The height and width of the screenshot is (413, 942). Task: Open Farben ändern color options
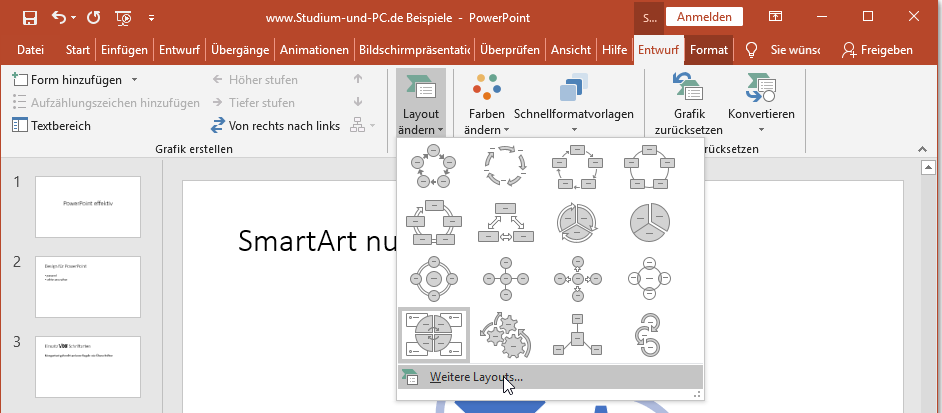tap(486, 102)
